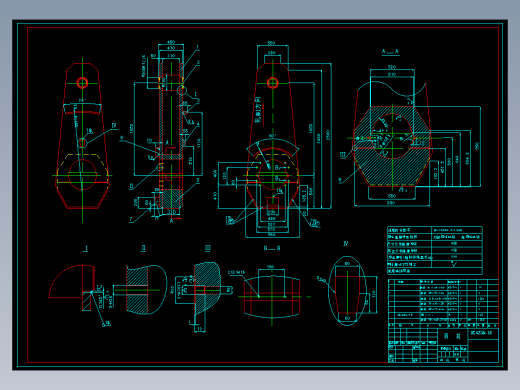520x390 pixels.
Task: Click the B—B section view title
Action: pyautogui.click(x=272, y=248)
